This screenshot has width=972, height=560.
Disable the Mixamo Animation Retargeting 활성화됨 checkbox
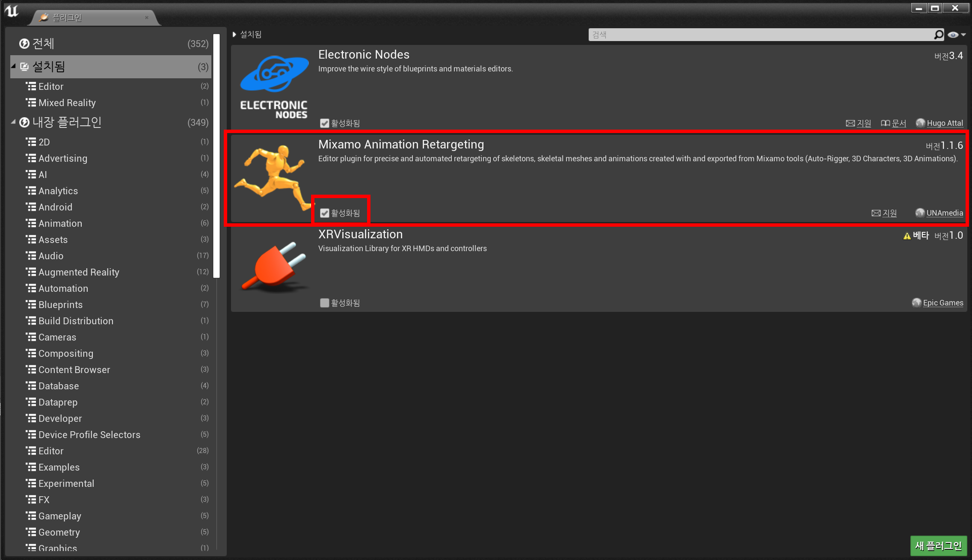pyautogui.click(x=325, y=213)
